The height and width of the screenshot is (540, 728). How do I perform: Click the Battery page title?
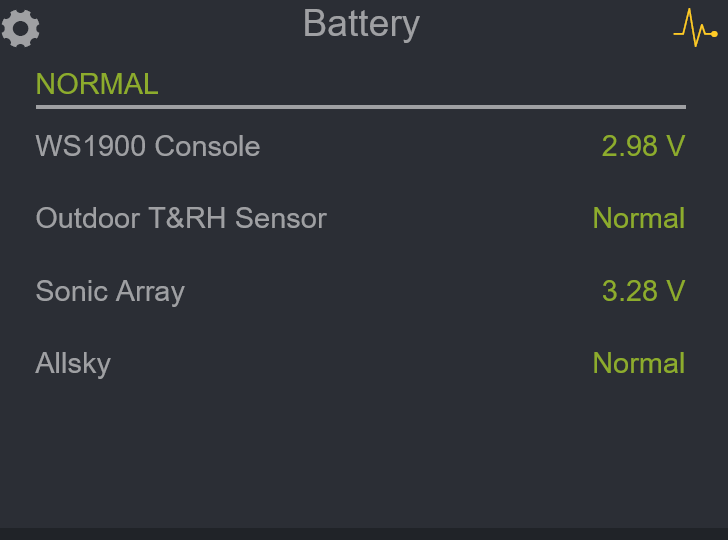[361, 24]
